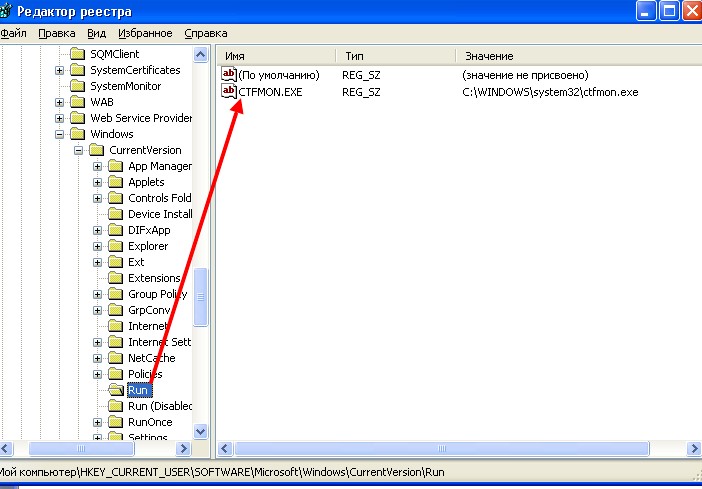Expand the Policies key
Viewport: 702px width, 489px height.
[x=97, y=374]
